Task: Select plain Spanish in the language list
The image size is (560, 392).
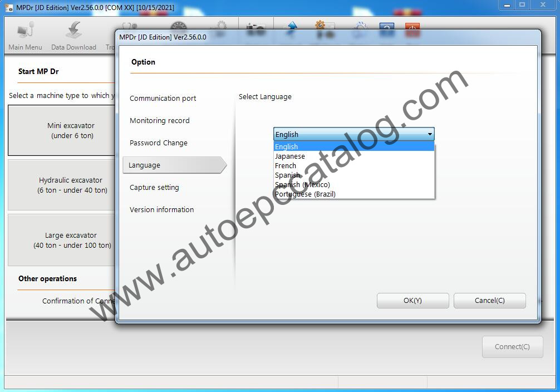Action: (x=354, y=175)
